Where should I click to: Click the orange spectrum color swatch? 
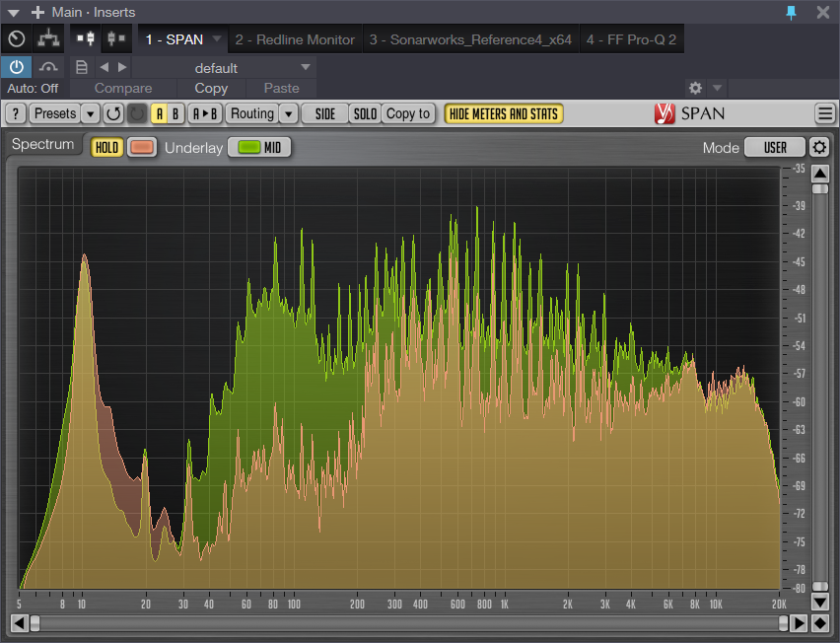(x=142, y=147)
